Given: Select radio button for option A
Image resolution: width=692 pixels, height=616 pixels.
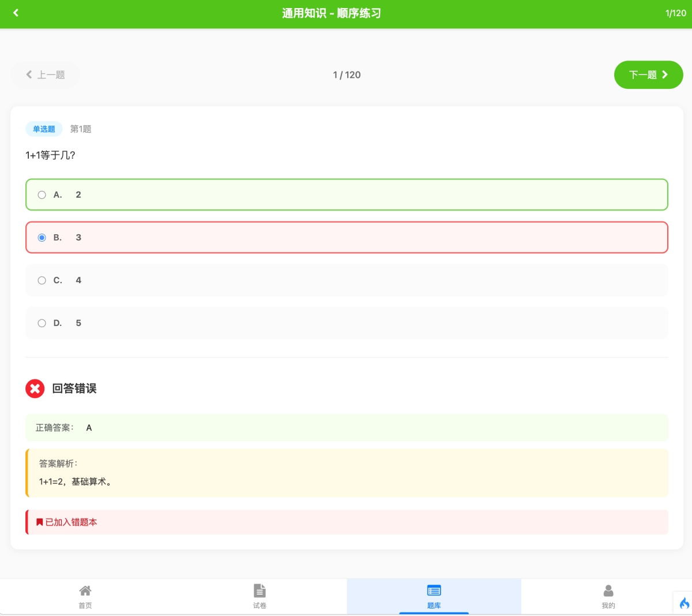Looking at the screenshot, I should 42,195.
